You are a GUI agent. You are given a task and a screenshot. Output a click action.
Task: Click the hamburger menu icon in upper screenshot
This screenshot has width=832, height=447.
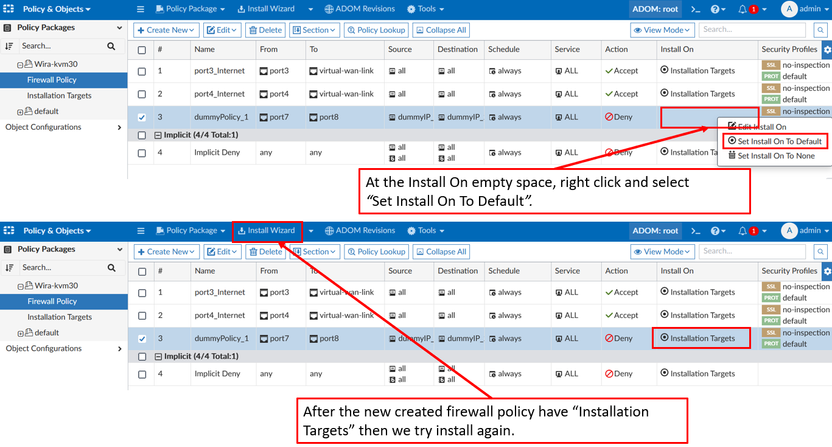[x=140, y=9]
